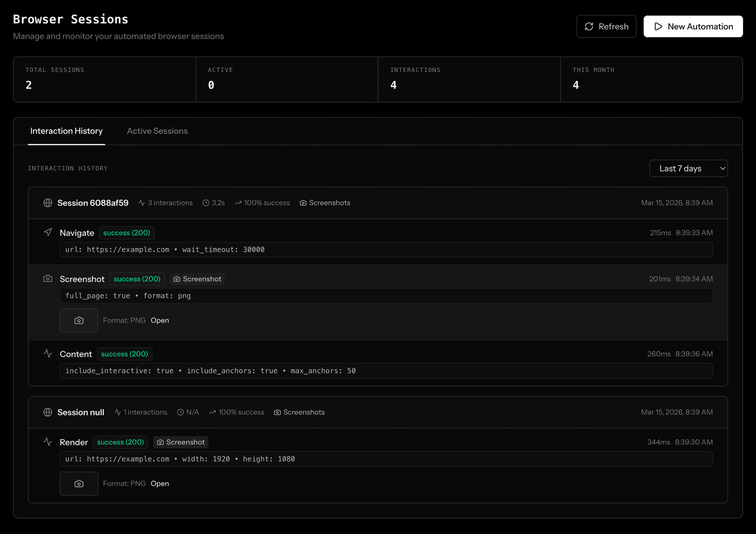
Task: Click the 100% success trend icon
Action: tap(237, 203)
